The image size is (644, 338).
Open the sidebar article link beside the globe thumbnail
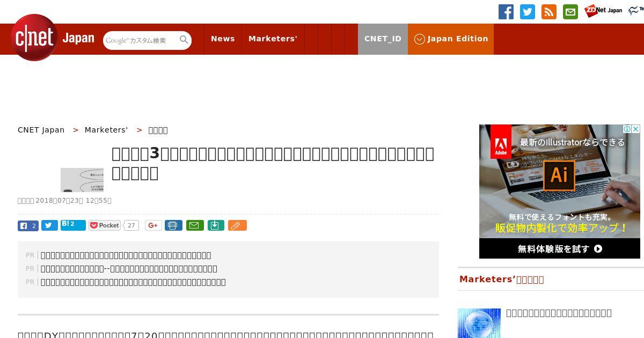pos(559,313)
